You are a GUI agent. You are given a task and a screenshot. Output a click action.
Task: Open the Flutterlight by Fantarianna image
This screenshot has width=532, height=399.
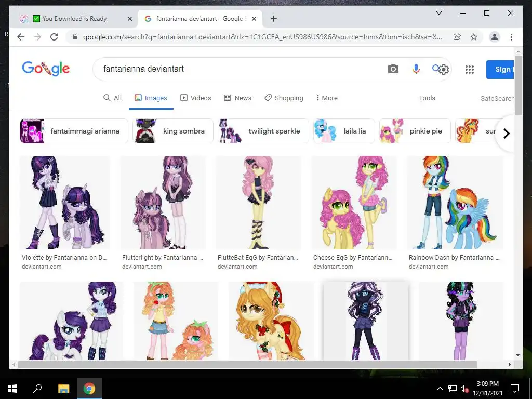click(163, 203)
